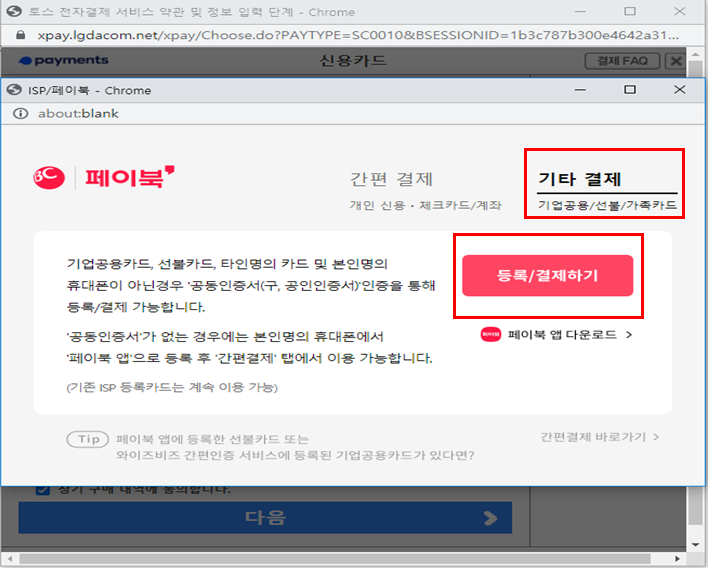Click the scroll-up arrow of vertical scrollbar

coord(695,55)
